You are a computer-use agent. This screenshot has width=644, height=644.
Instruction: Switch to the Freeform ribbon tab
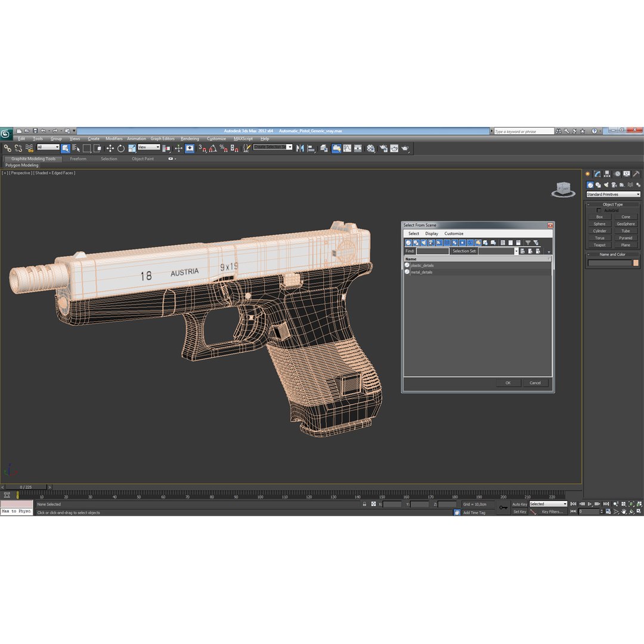78,159
